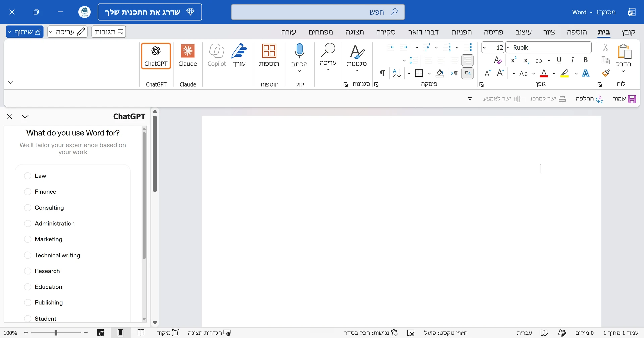Open the Editing mode (עריכה) pencil dropdown
Viewport: 644px width, 338px height.
coord(67,32)
